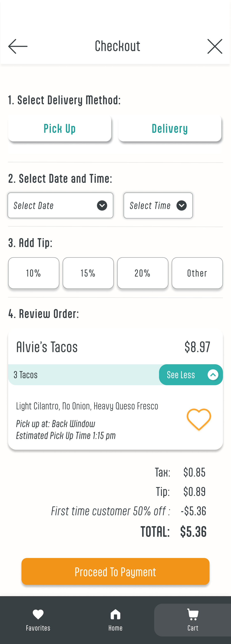Tap the back arrow icon
The width and height of the screenshot is (231, 644).
click(18, 46)
